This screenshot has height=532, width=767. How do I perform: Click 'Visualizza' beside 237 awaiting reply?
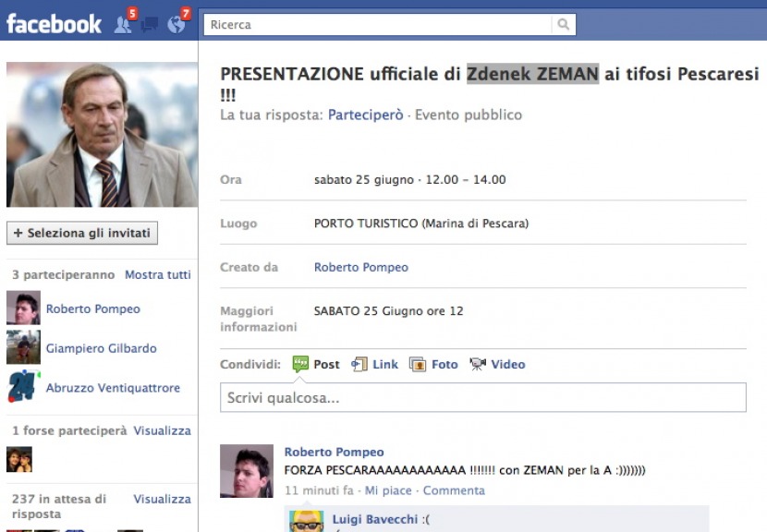point(162,499)
